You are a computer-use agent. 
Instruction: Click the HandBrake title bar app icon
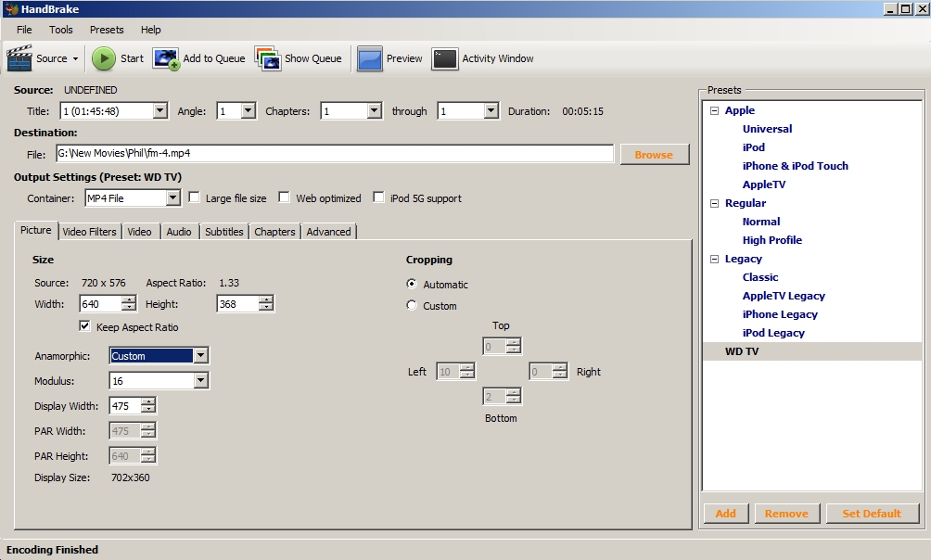[11, 9]
